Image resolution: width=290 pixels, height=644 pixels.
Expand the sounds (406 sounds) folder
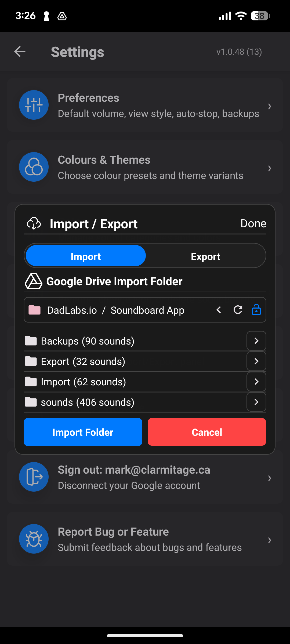coord(256,402)
